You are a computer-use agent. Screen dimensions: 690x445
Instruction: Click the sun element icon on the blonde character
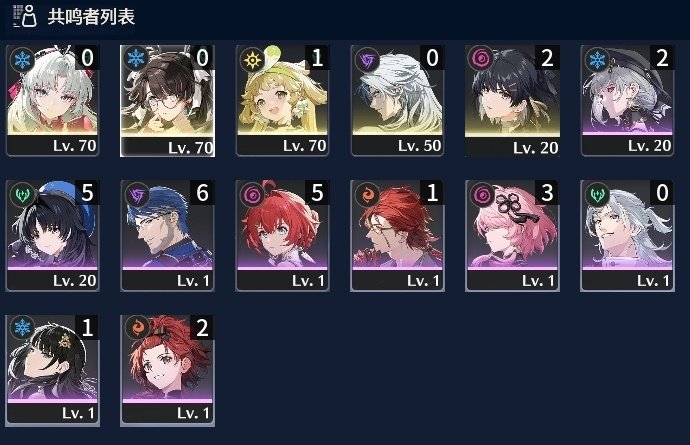pyautogui.click(x=252, y=59)
